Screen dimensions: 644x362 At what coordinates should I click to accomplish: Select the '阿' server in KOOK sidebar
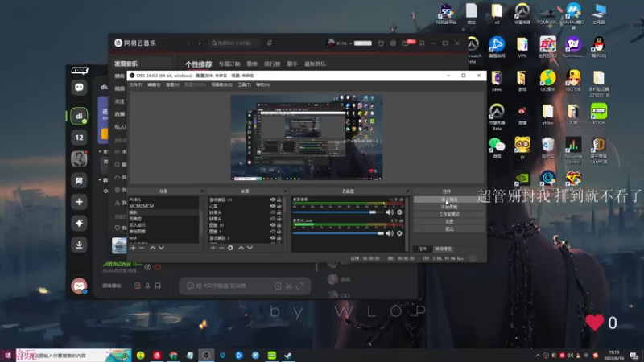pyautogui.click(x=79, y=180)
